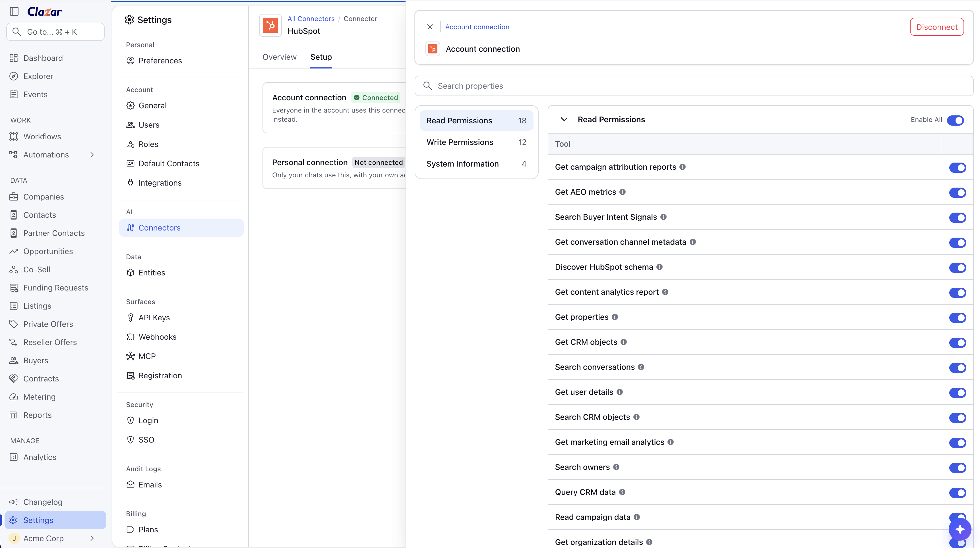Toggle Enable All read permissions switch
980x548 pixels.
(955, 120)
